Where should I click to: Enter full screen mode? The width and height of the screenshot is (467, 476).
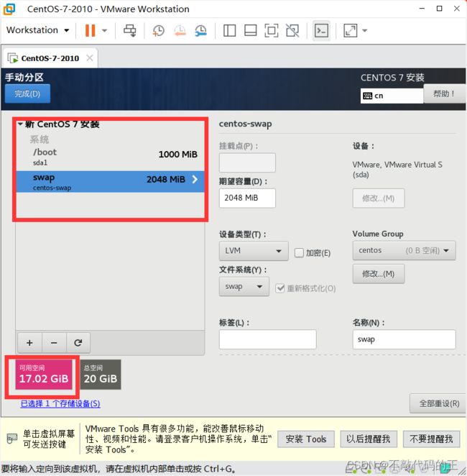272,30
